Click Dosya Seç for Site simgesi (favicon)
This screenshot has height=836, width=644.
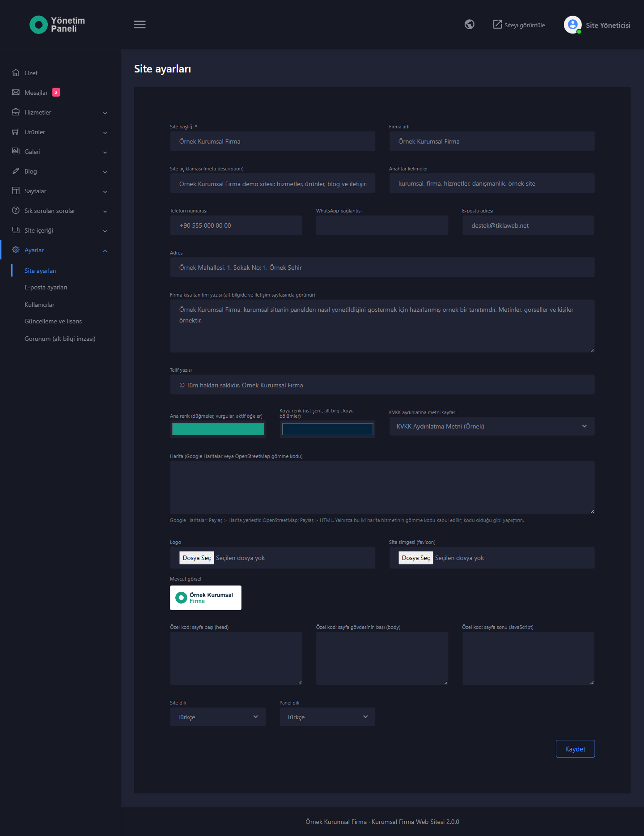pyautogui.click(x=416, y=558)
